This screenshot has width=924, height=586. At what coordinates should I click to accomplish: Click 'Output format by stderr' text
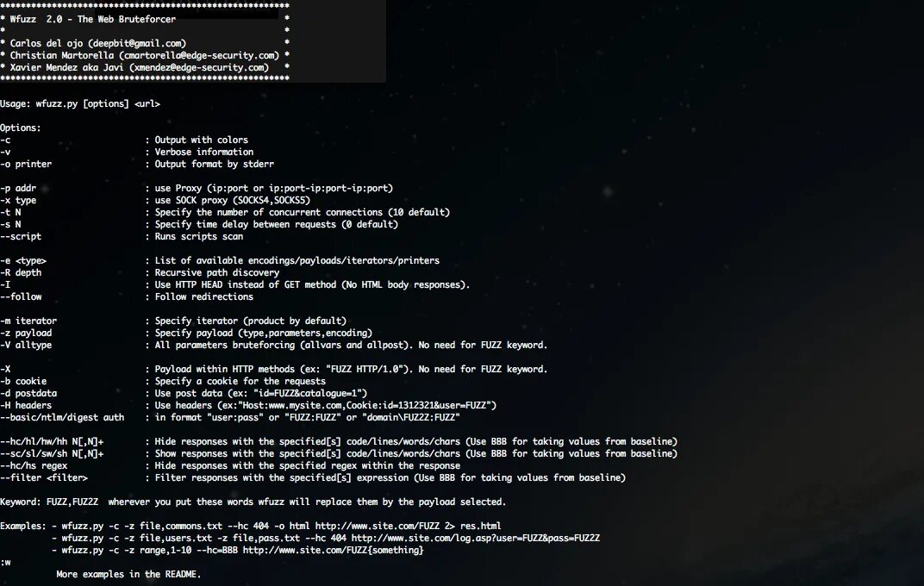214,164
